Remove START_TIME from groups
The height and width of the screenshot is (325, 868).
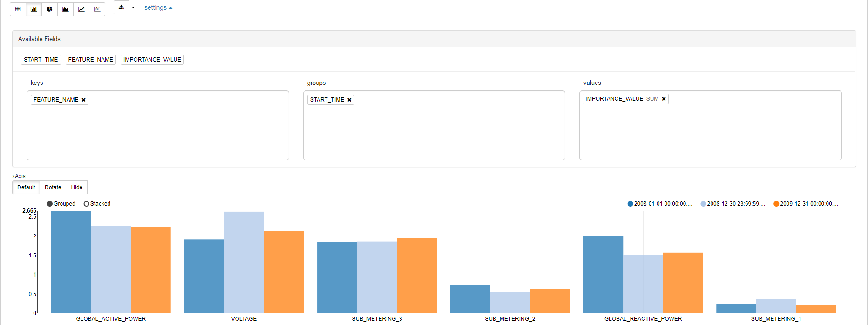(x=349, y=100)
